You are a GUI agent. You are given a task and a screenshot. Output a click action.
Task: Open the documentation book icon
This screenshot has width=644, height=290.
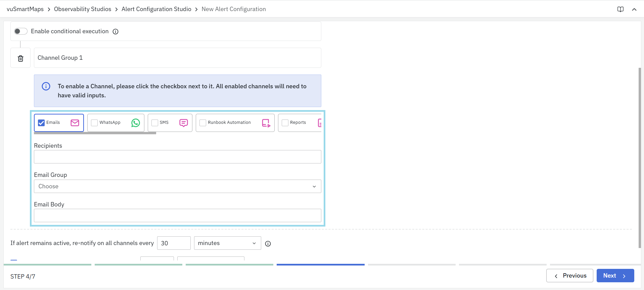[x=620, y=9]
